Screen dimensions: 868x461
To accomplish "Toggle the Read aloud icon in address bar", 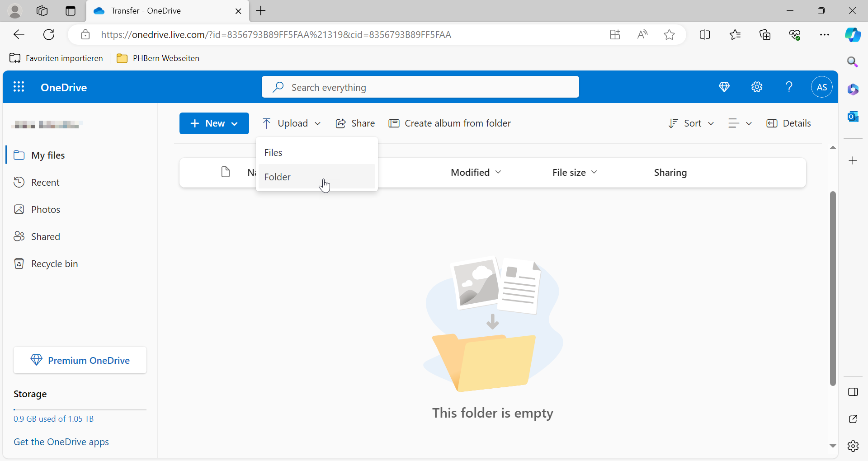I will pyautogui.click(x=642, y=35).
